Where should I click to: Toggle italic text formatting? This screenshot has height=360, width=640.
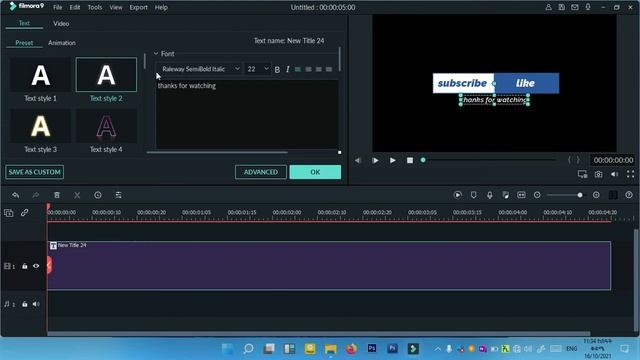288,69
